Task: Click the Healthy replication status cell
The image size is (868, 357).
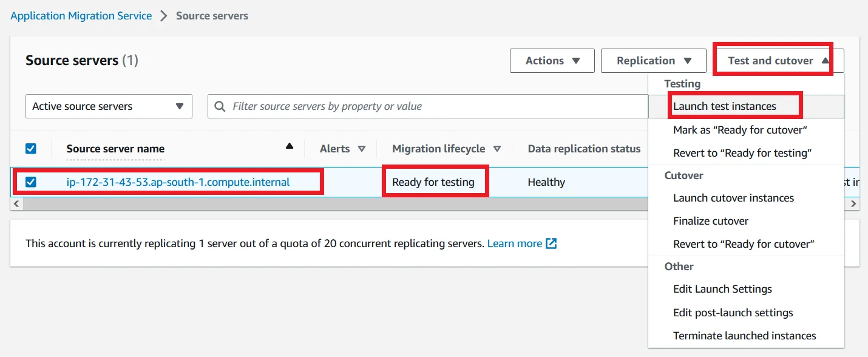Action: 546,182
